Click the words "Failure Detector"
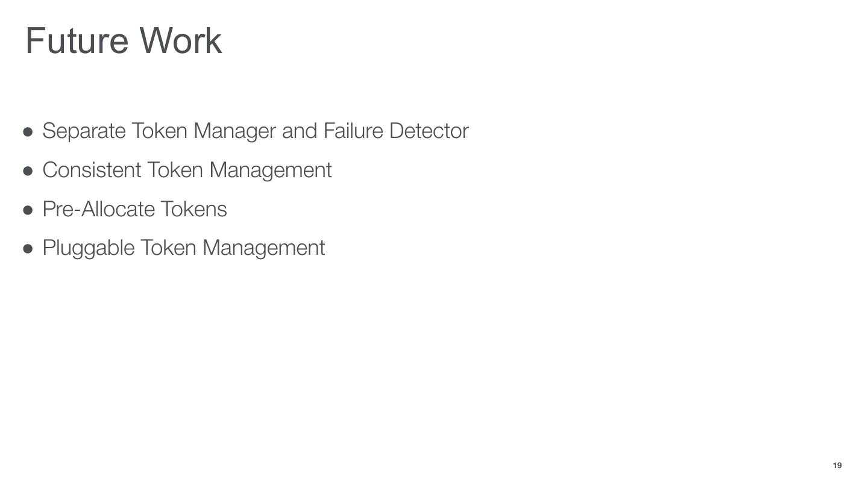The height and width of the screenshot is (488, 868). pos(395,131)
